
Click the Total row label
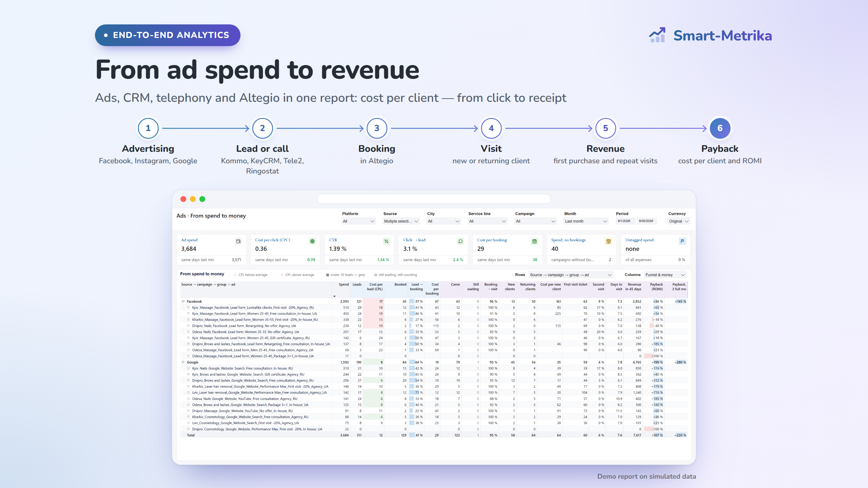point(191,436)
